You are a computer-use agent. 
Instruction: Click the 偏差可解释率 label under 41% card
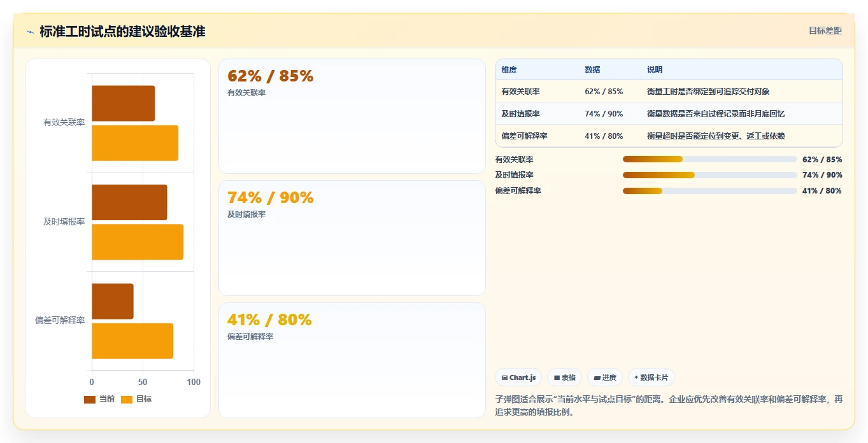point(250,337)
